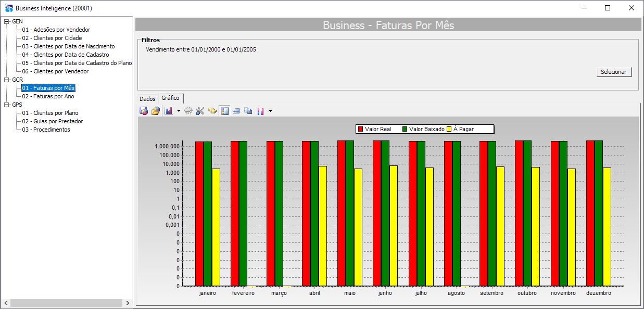Image resolution: width=644 pixels, height=309 pixels.
Task: Click the Selecionar button
Action: click(x=614, y=72)
